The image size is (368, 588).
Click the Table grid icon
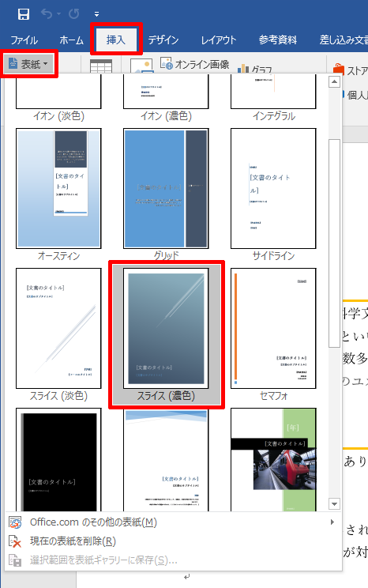[101, 66]
